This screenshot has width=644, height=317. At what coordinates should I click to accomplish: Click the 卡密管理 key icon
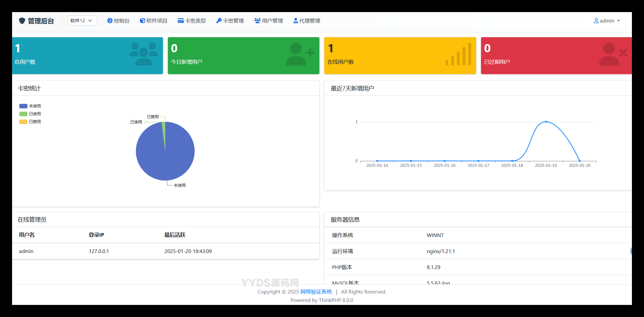219,21
